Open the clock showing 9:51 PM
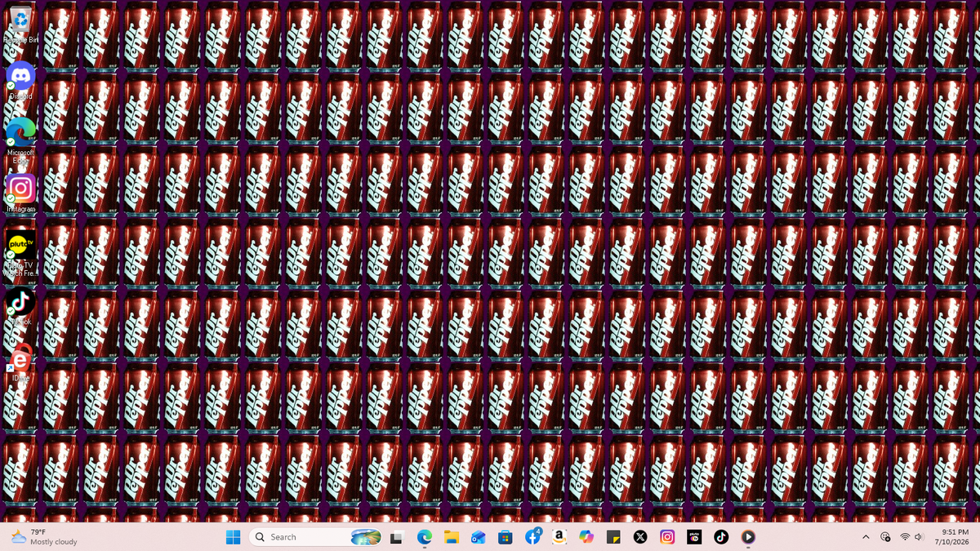 tap(951, 537)
